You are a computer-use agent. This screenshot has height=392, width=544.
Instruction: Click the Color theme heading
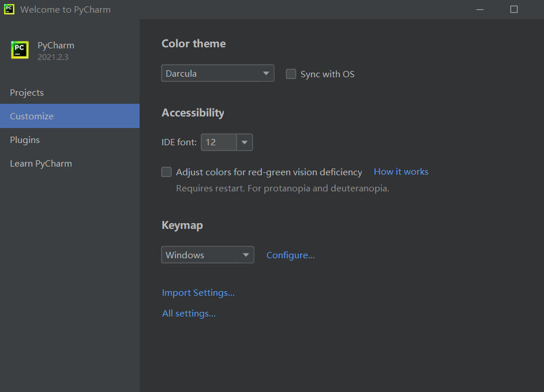(x=194, y=43)
